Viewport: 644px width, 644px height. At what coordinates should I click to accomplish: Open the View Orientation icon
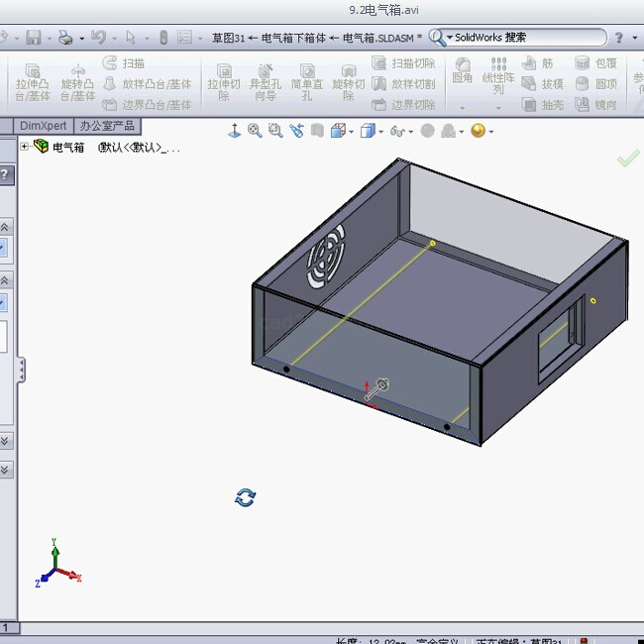click(337, 130)
